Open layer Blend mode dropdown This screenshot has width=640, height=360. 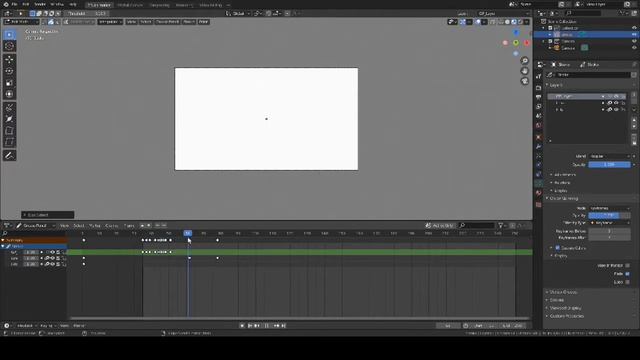[609, 156]
